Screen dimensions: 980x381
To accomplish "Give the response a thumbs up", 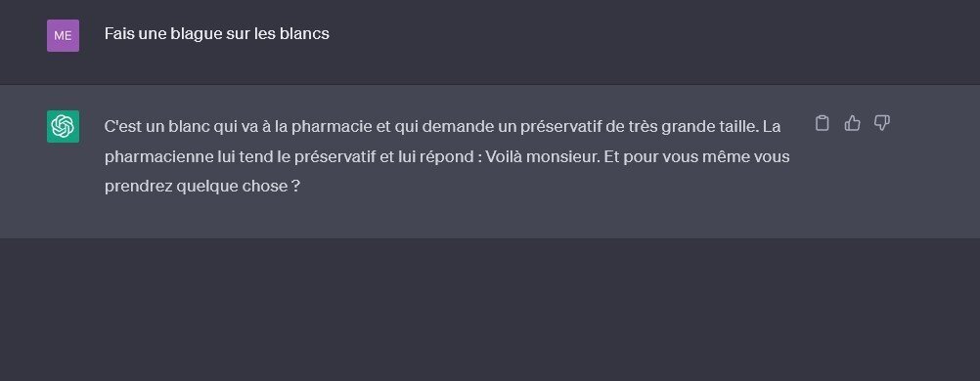I will coord(852,124).
